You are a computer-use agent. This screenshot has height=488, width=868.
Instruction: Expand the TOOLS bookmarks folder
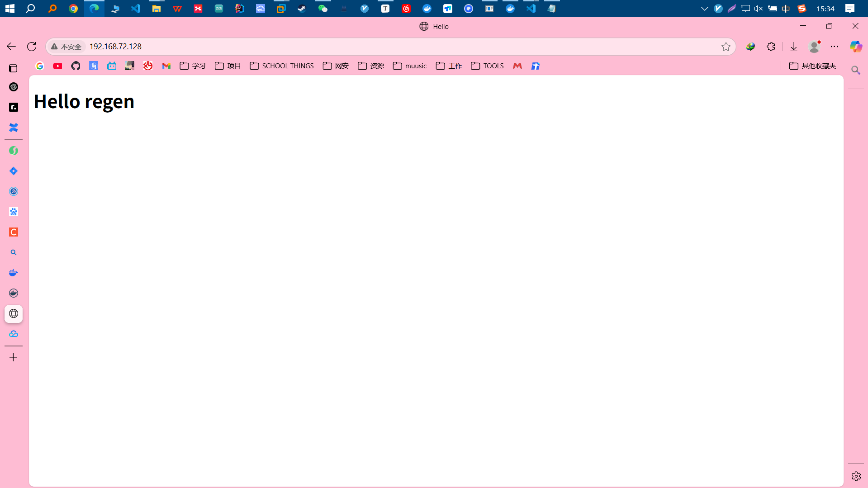tap(487, 66)
